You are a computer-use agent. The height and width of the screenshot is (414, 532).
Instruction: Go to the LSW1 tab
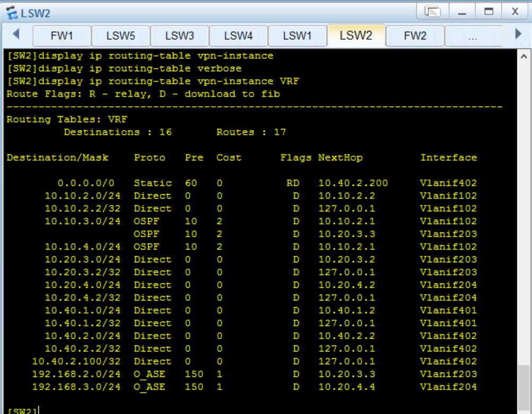pyautogui.click(x=297, y=36)
